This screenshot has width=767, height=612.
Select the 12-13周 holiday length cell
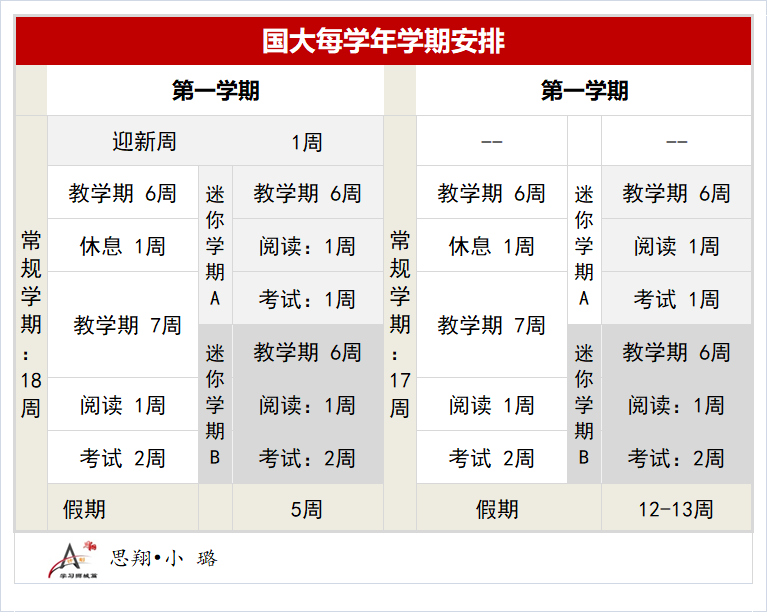(x=676, y=509)
